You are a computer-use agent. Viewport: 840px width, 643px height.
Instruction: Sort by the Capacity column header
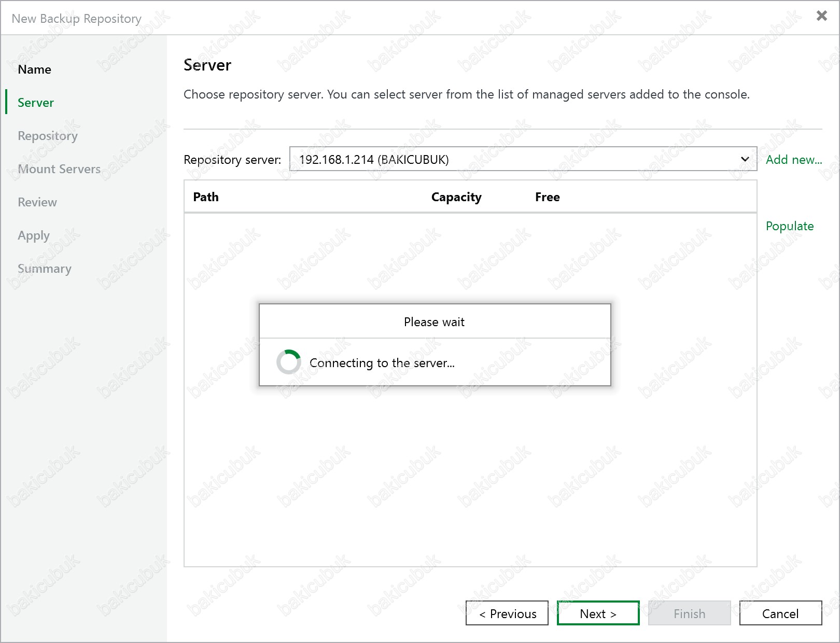click(x=456, y=197)
